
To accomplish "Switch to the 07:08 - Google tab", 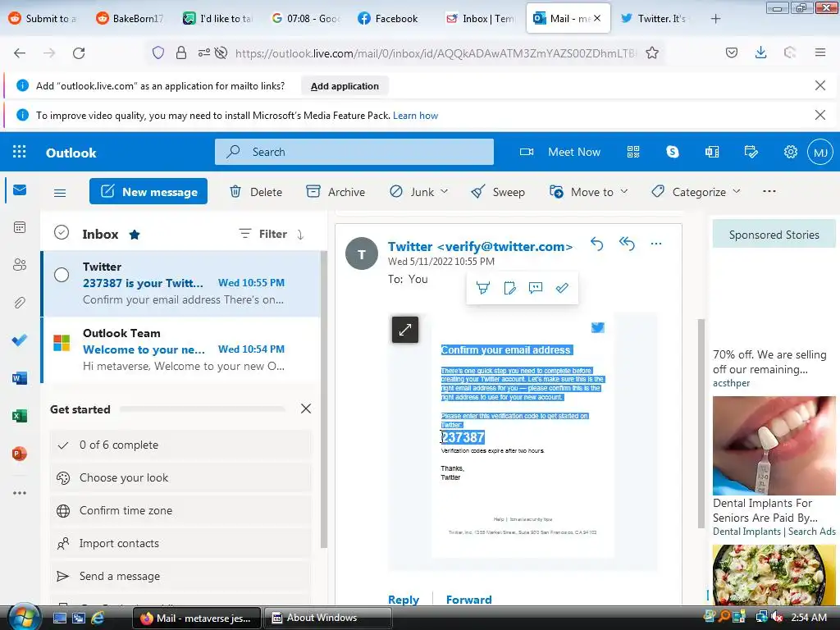I will [305, 18].
